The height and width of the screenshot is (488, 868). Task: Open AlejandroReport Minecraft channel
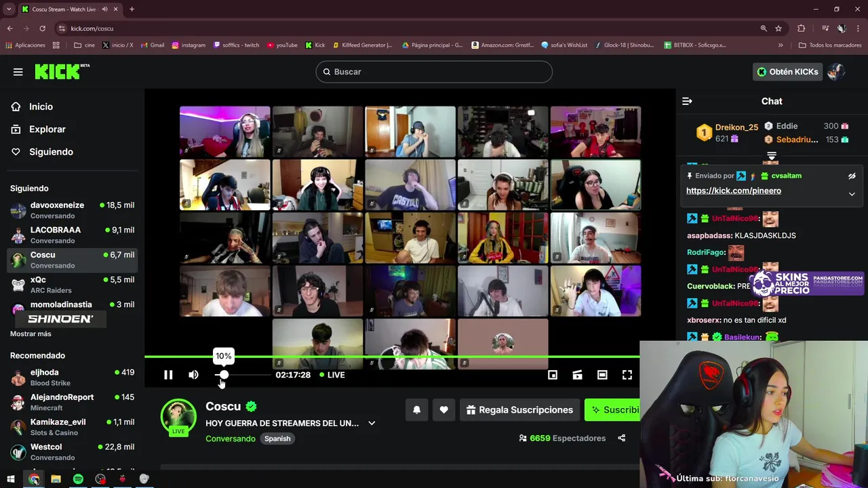(x=72, y=402)
